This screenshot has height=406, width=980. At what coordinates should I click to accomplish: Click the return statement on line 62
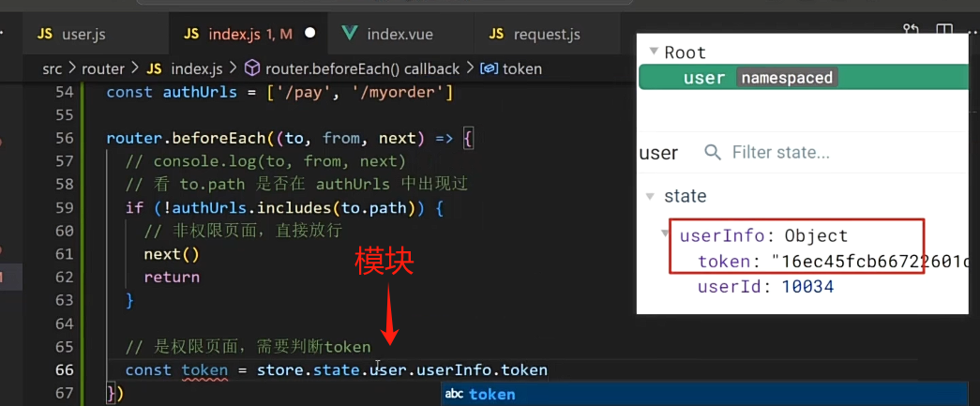pyautogui.click(x=172, y=278)
